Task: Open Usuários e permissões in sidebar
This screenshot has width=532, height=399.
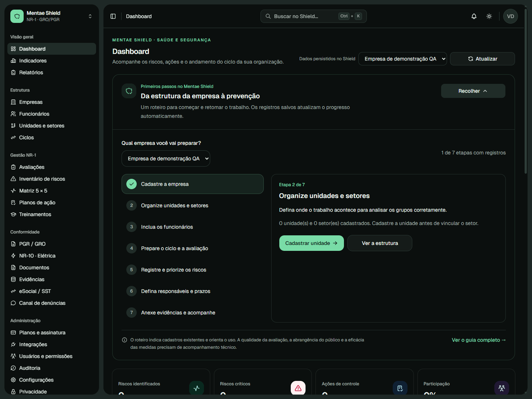Action: [52, 356]
